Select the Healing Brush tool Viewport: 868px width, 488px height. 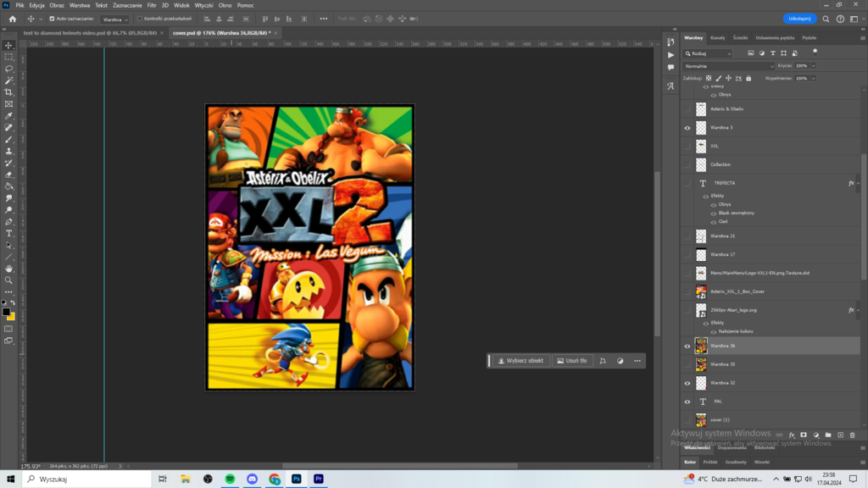pyautogui.click(x=8, y=127)
